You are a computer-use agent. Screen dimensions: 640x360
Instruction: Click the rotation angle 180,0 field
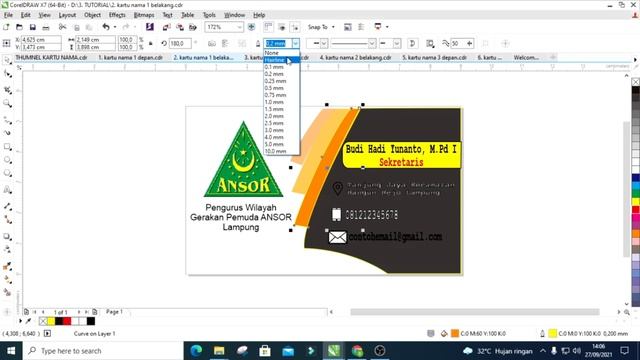180,43
